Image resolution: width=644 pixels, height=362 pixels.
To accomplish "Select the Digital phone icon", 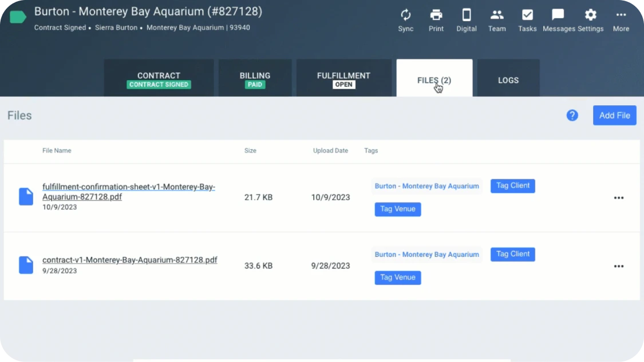I will [x=466, y=15].
